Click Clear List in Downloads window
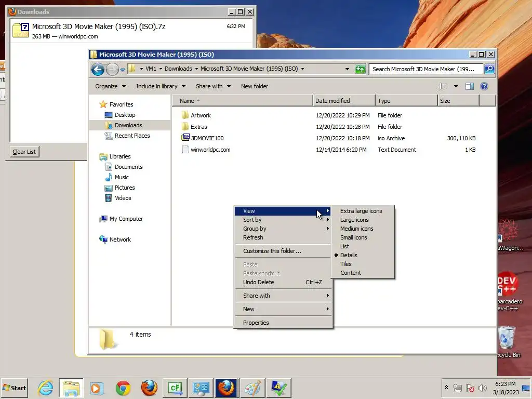The image size is (532, 399). [x=24, y=152]
